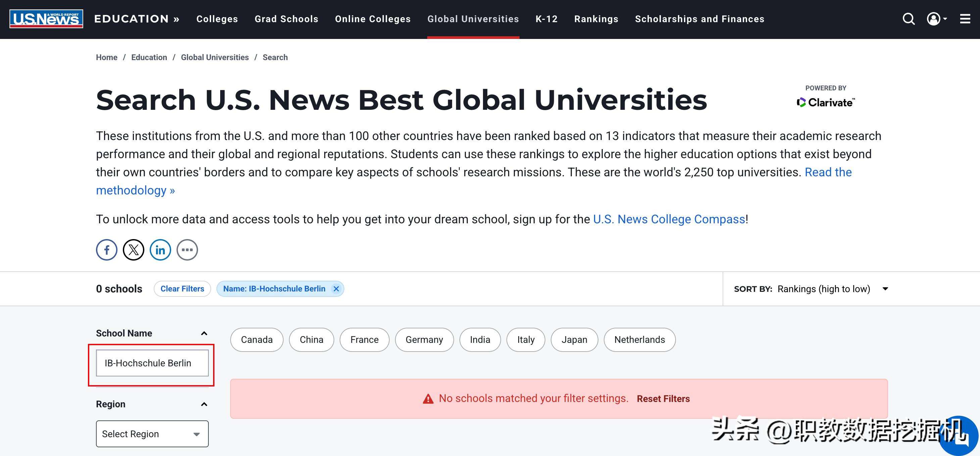Collapse the Region filter section
980x456 pixels.
pos(204,404)
